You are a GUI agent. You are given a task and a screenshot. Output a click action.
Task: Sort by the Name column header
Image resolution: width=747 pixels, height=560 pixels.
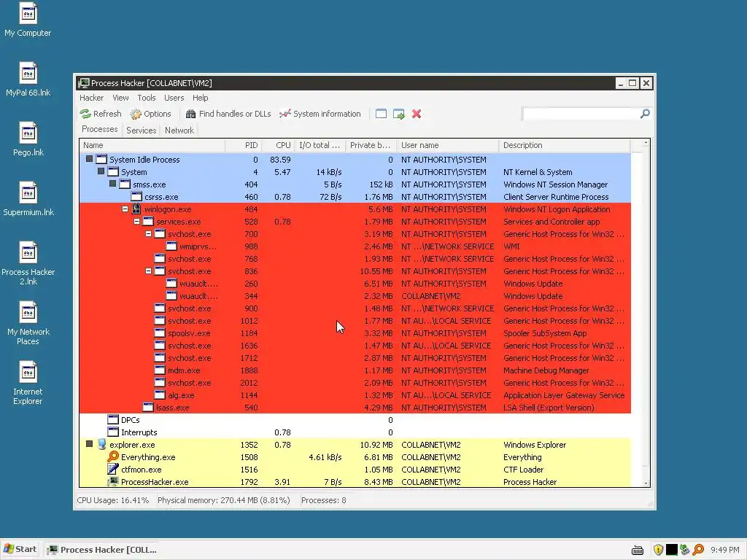pos(152,145)
